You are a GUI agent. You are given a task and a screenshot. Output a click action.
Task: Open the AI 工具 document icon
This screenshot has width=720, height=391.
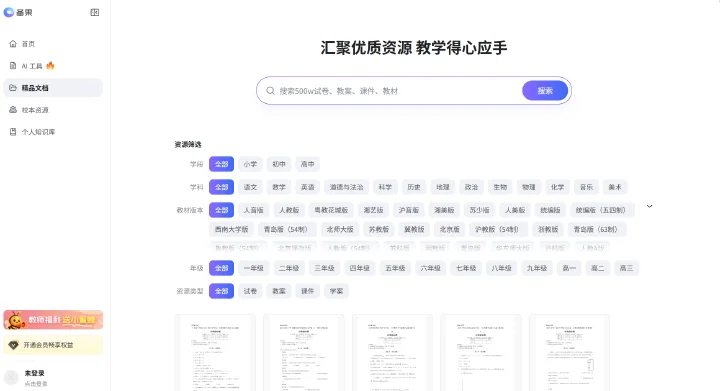click(13, 66)
